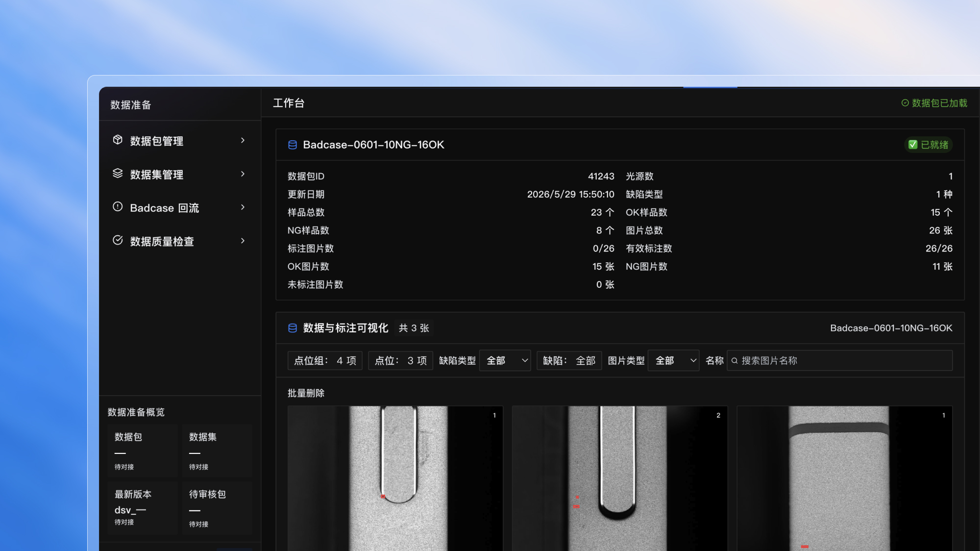Click the 数据准备概览 section heading
This screenshot has width=980, height=551.
[x=136, y=412]
